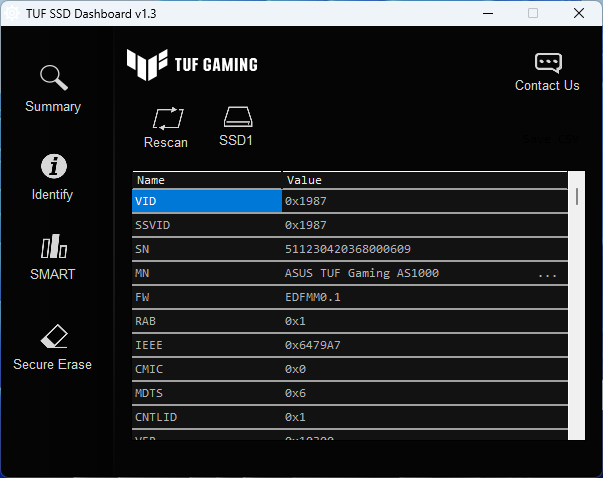The height and width of the screenshot is (478, 603).
Task: Click the CNTLID value 0x1
Action: (295, 417)
